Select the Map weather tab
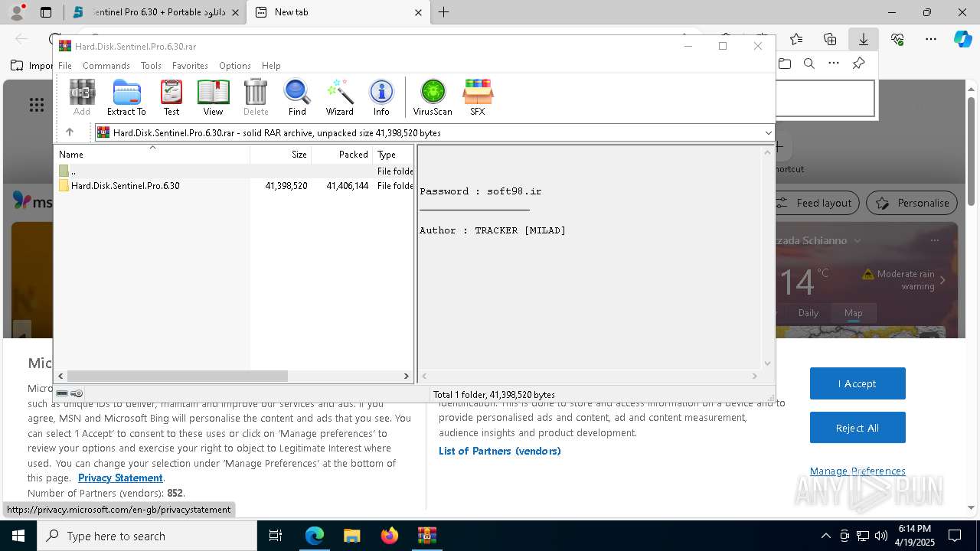The height and width of the screenshot is (551, 980). click(x=853, y=312)
